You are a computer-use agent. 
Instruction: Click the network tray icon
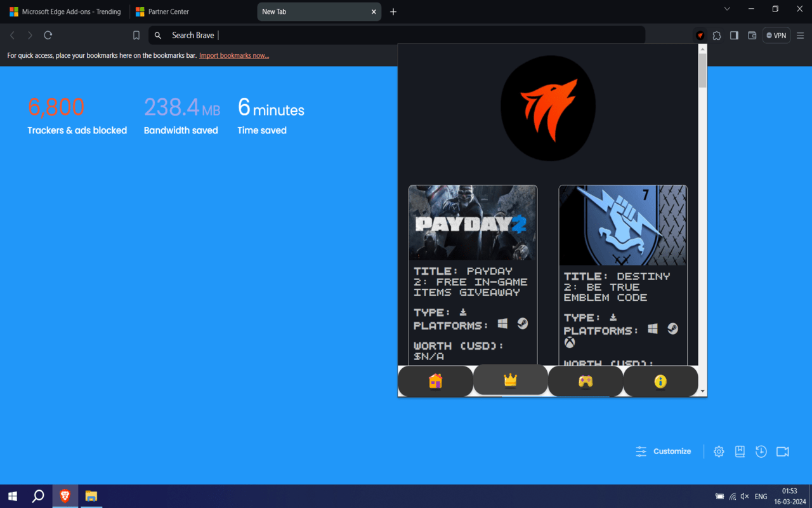[733, 497]
